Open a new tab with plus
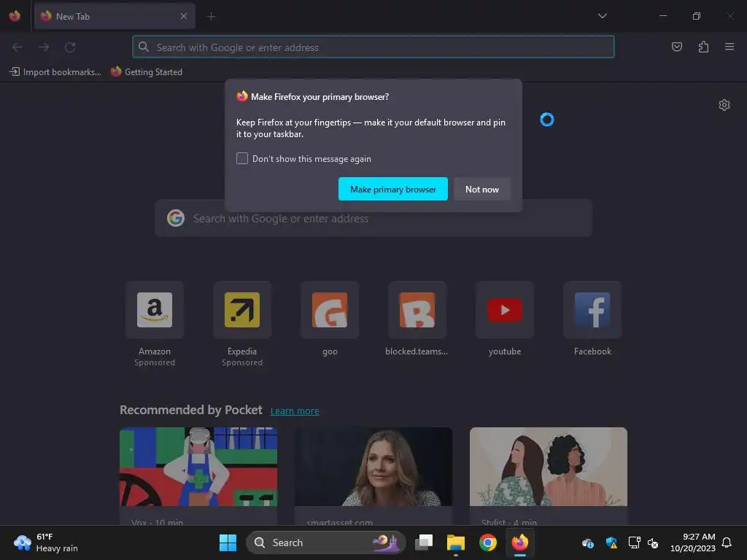 211,16
